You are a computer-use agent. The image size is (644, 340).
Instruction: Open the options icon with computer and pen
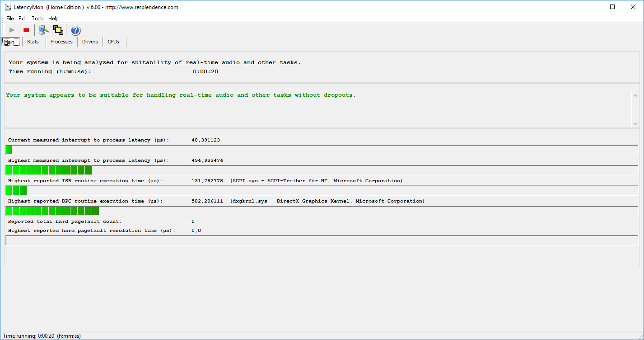point(43,30)
